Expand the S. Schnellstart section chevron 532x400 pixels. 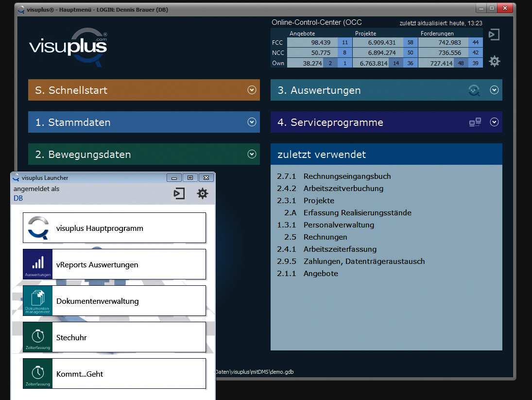click(252, 90)
